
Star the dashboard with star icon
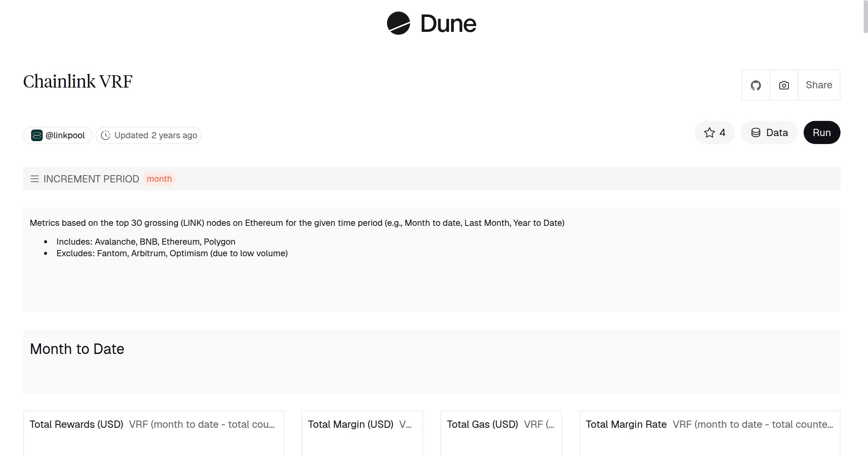tap(710, 132)
